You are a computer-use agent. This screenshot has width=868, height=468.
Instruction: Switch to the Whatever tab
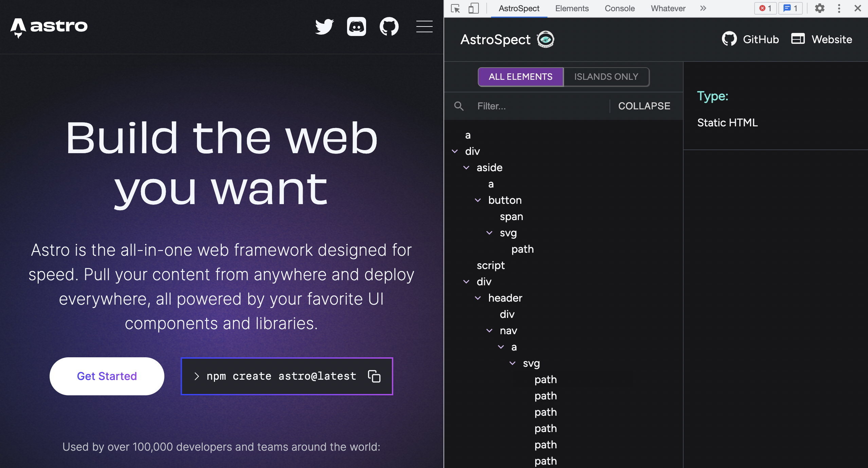pyautogui.click(x=668, y=8)
